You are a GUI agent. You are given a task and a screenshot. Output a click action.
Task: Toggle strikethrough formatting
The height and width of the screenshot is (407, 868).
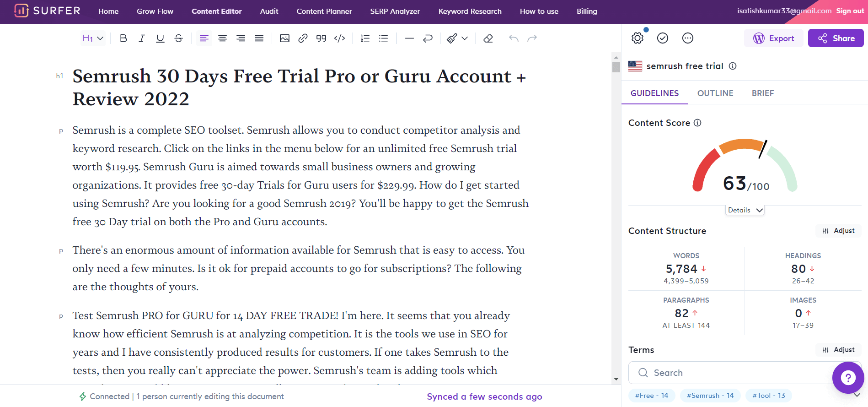pyautogui.click(x=179, y=38)
